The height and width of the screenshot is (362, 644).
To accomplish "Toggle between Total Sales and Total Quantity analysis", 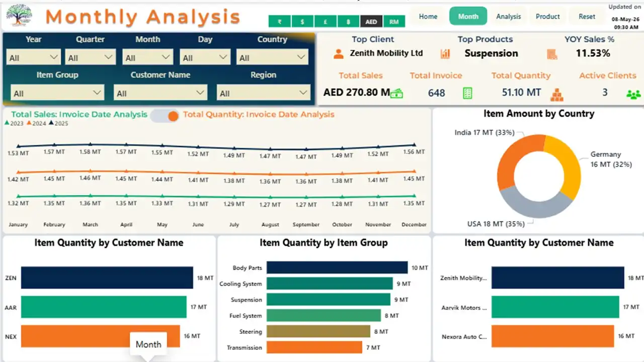I will pyautogui.click(x=165, y=116).
